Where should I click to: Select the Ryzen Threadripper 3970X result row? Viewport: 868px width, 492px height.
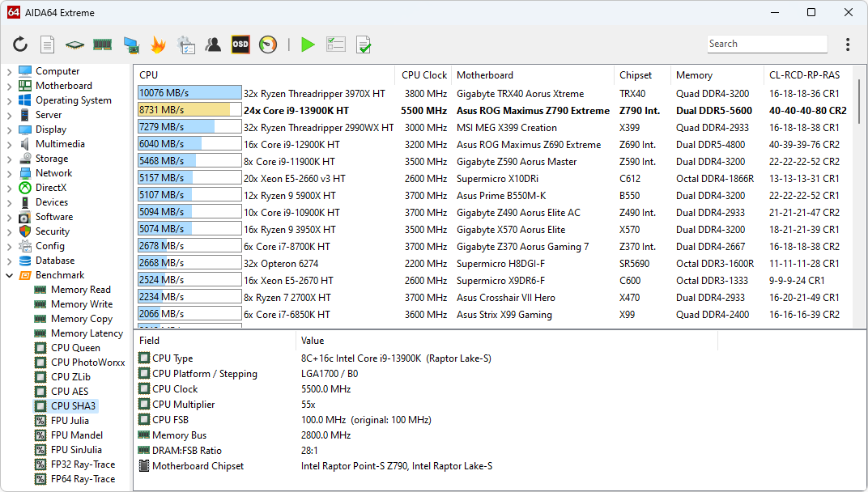tap(314, 93)
